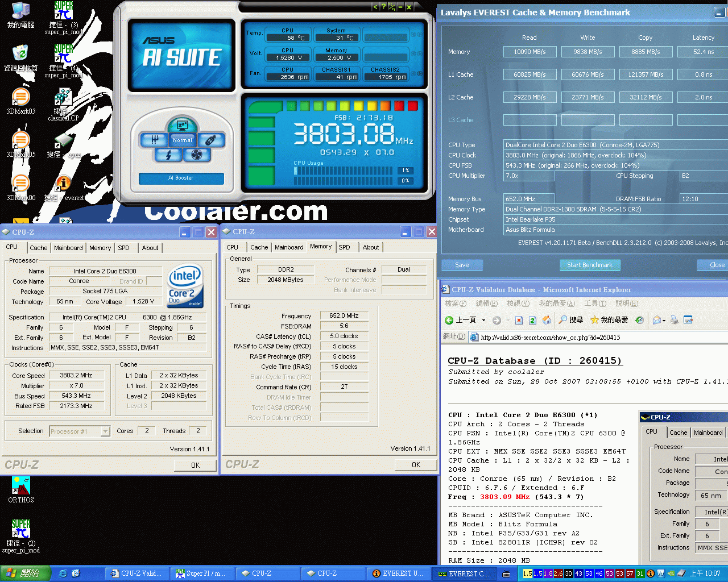Click the Print icon in Internet Explorer
The width and height of the screenshot is (728, 582).
674,320
